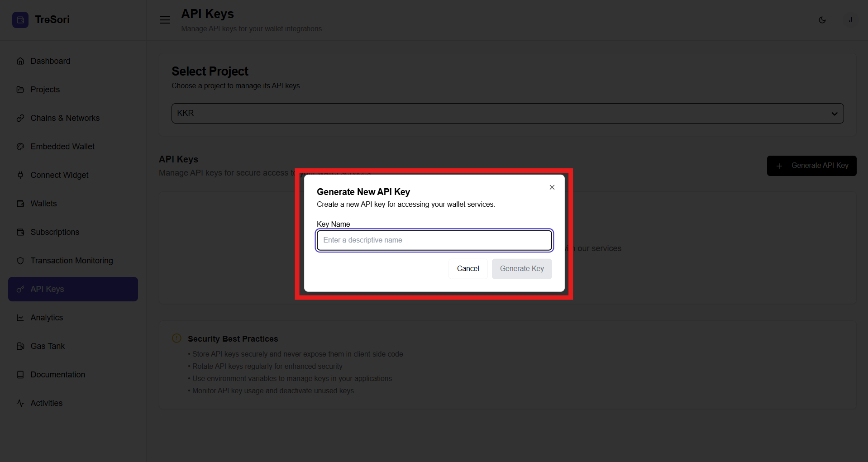This screenshot has width=868, height=462.
Task: Click the chevron arrow in project selector
Action: click(834, 114)
